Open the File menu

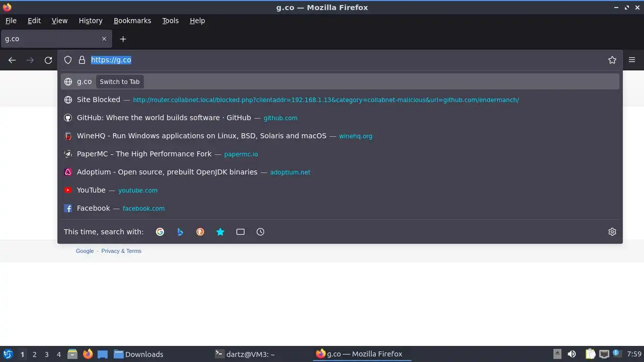click(11, 21)
